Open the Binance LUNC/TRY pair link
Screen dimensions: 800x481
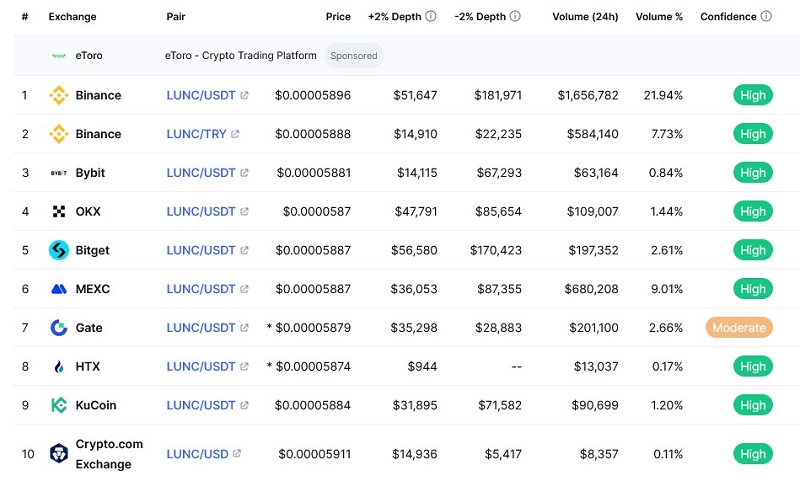click(197, 134)
